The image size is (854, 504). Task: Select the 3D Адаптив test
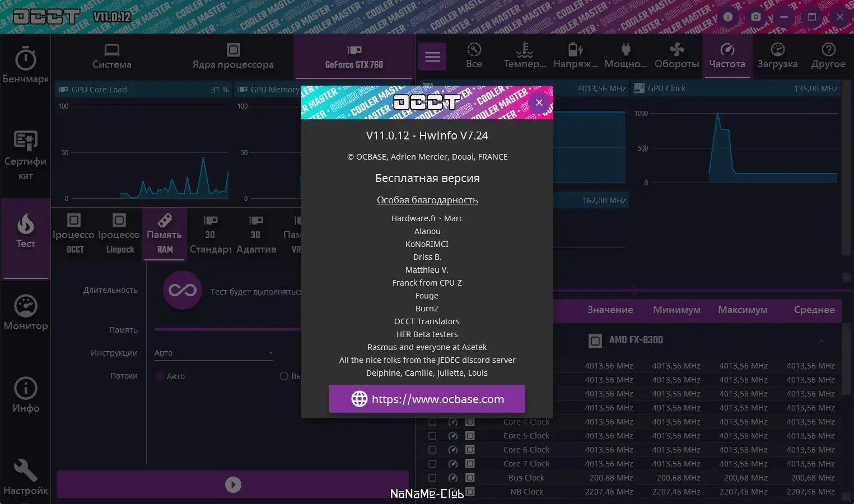(x=256, y=234)
